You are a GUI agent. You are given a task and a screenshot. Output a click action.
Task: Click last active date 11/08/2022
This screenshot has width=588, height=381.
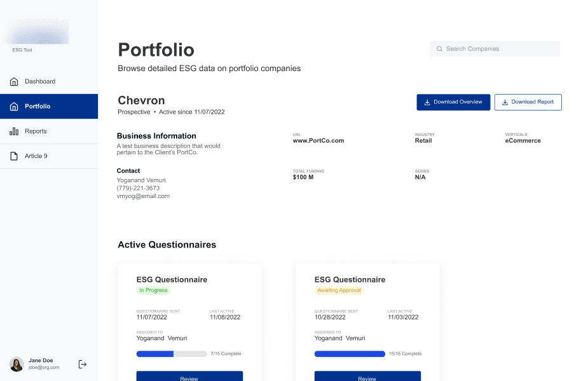[x=225, y=317]
